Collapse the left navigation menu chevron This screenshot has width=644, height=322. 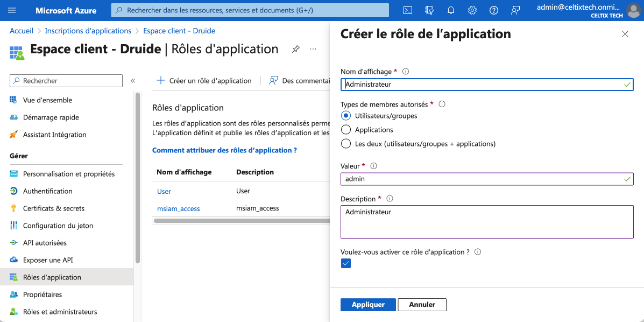[x=133, y=81]
